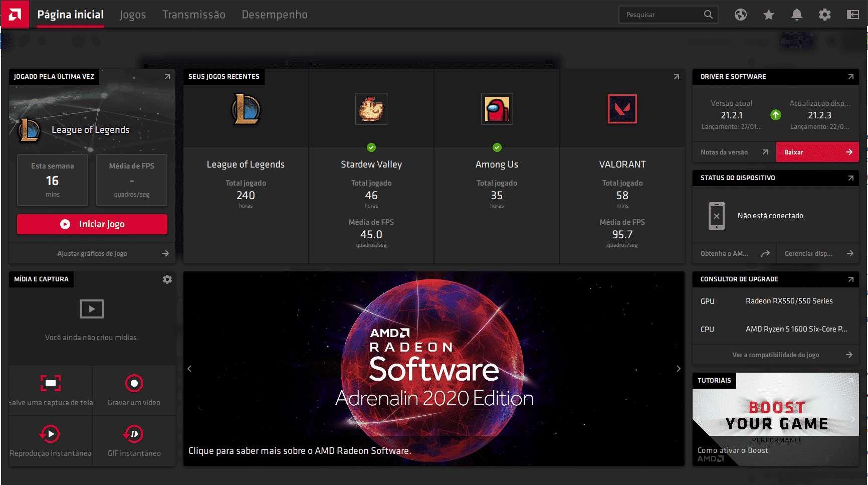The height and width of the screenshot is (485, 868).
Task: Select the Stardew Valley game icon
Action: 371,109
